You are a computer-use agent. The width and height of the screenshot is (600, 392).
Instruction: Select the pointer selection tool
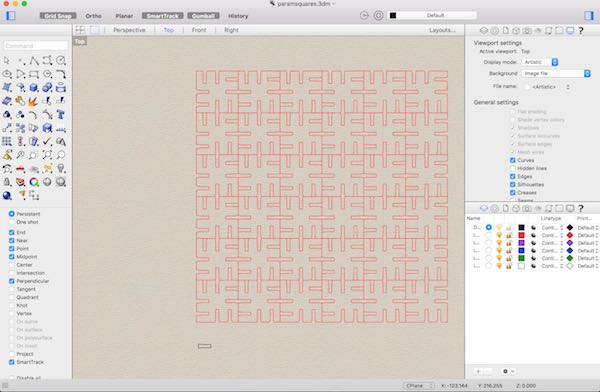tap(7, 60)
